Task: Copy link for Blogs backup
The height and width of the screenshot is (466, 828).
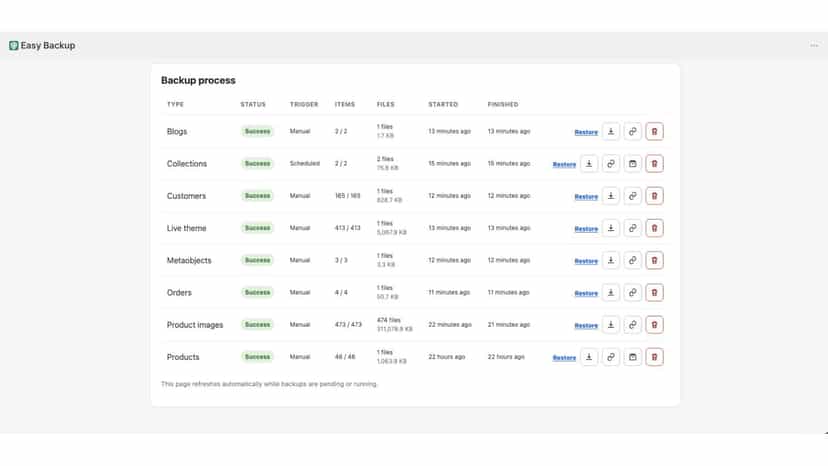Action: 632,132
